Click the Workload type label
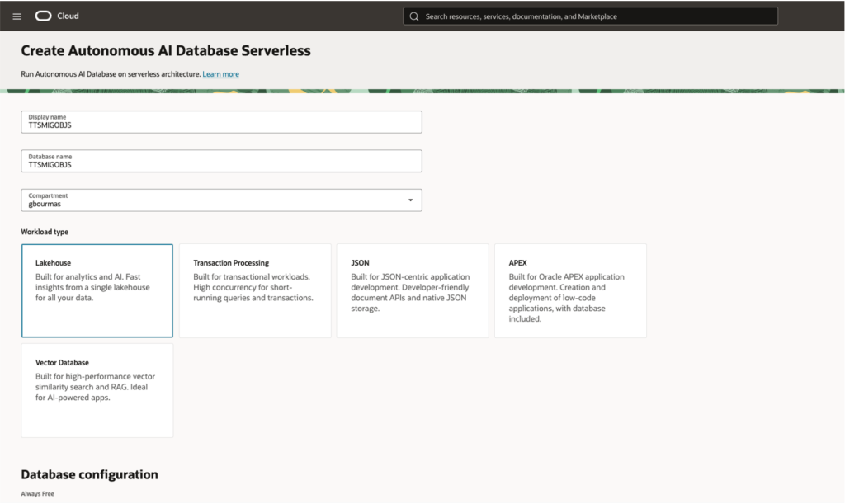 coord(45,232)
